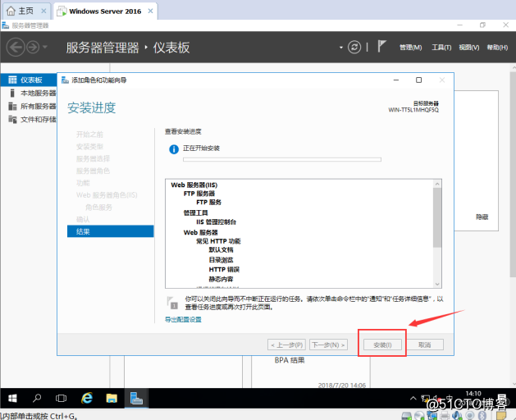Launch Internet Explorer from the taskbar
Screen dimensions: 516x420
pyautogui.click(x=87, y=399)
